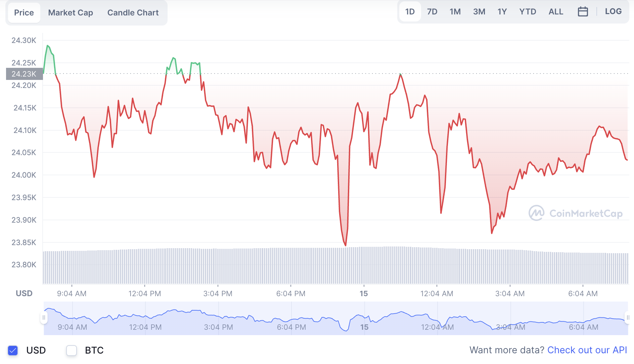Viewport: 634px width, 364px height.
Task: Open the Check out our API link
Action: tap(587, 350)
